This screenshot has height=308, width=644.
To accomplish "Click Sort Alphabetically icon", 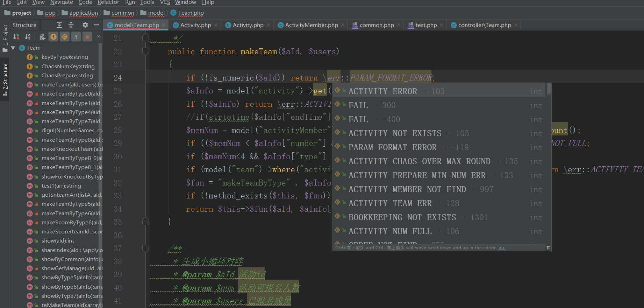I will (28, 37).
